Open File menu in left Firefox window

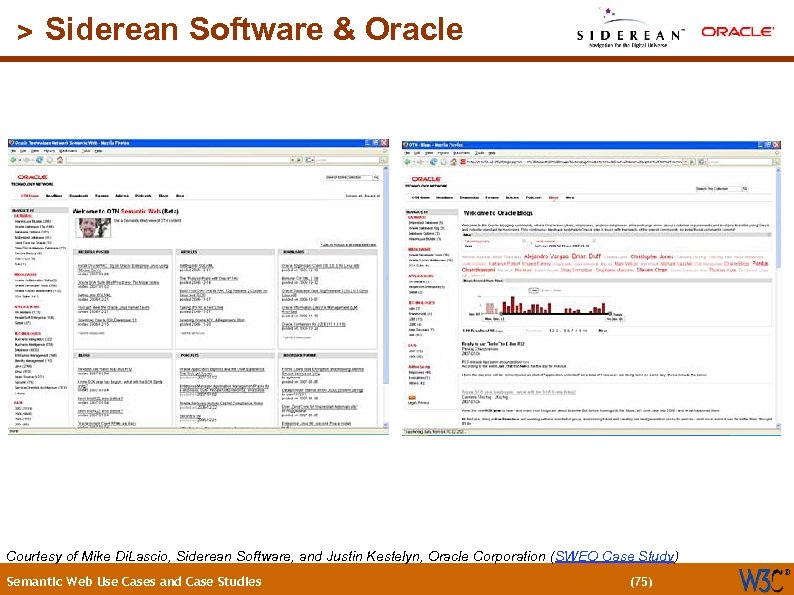13,151
